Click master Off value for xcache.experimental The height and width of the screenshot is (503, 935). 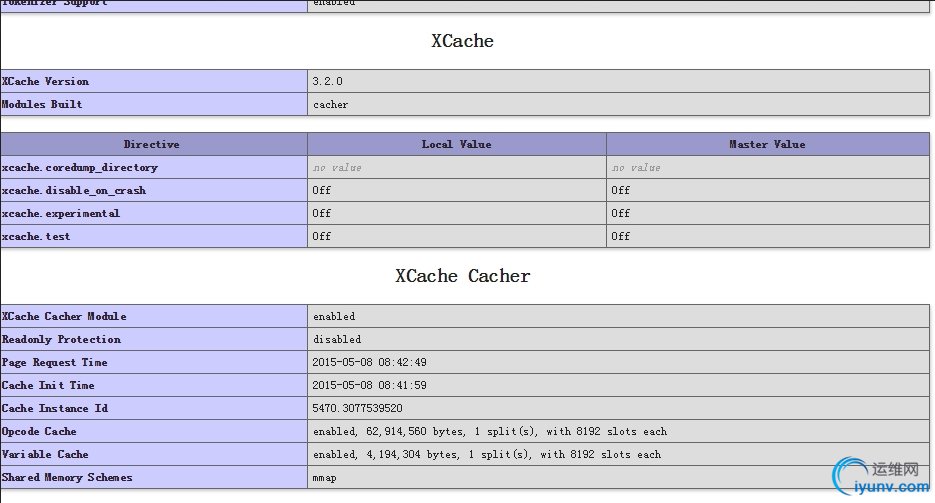[x=620, y=213]
